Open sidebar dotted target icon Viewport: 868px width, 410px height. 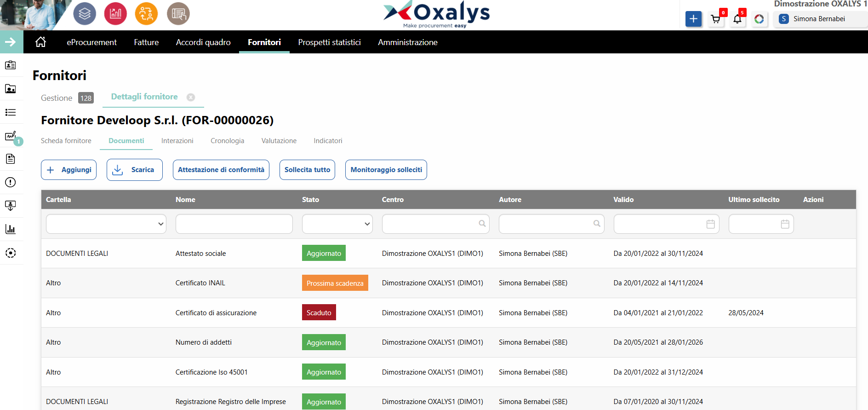[11, 253]
